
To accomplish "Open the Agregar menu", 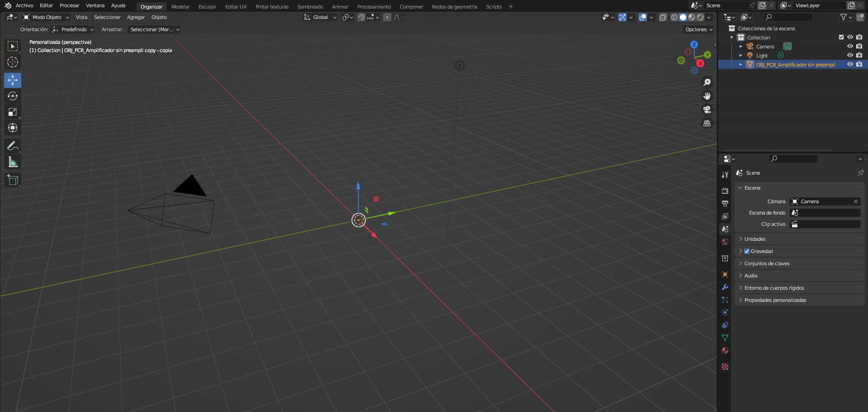I will pos(136,17).
